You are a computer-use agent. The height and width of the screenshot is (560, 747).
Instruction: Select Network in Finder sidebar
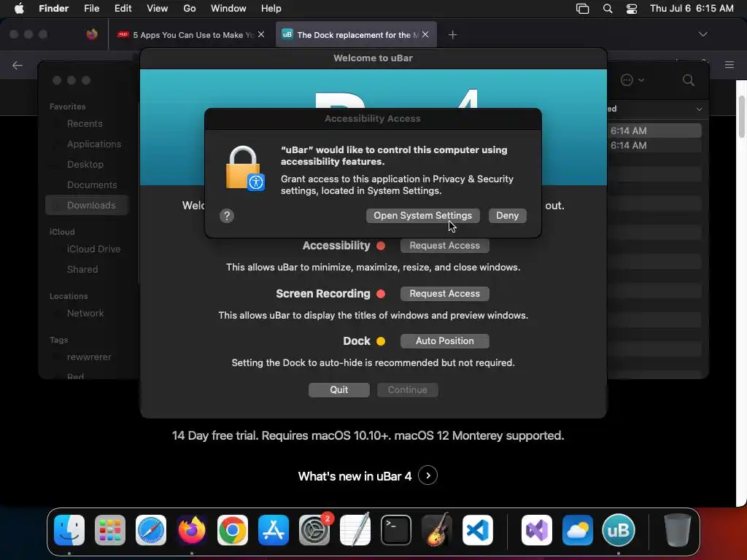(85, 314)
